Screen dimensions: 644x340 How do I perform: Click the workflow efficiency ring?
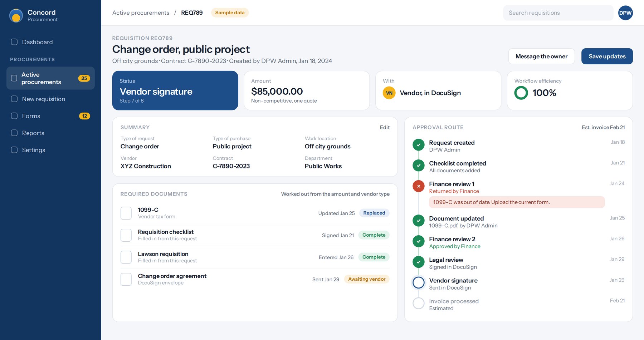pos(521,93)
